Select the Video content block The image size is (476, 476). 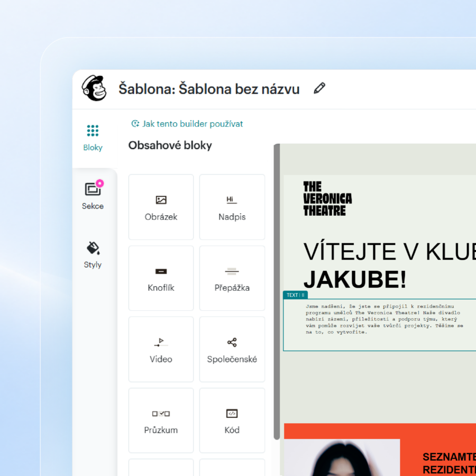161,349
